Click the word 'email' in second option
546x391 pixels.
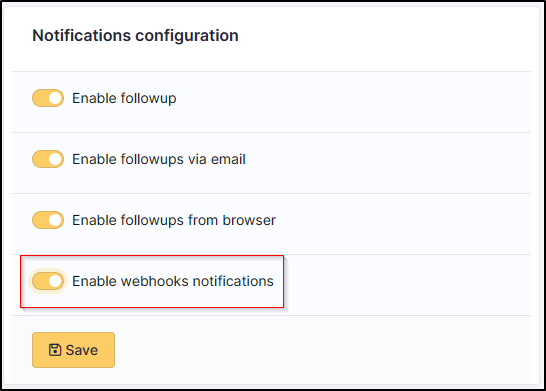coord(228,159)
